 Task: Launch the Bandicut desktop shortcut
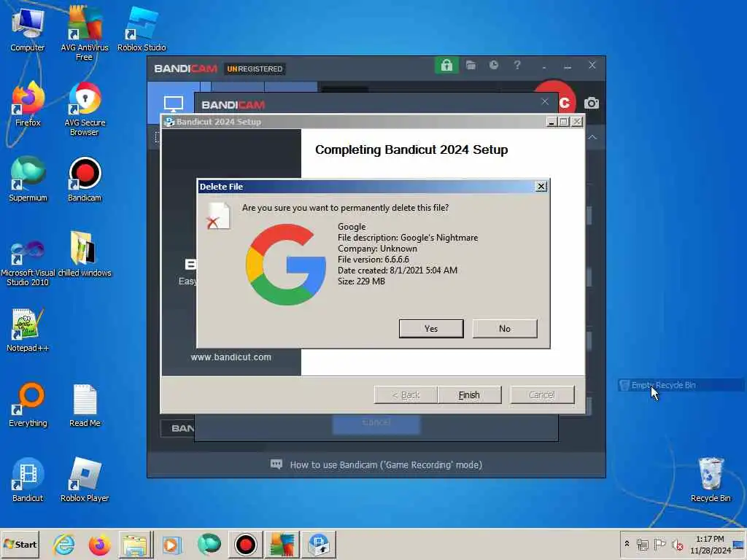pos(28,480)
